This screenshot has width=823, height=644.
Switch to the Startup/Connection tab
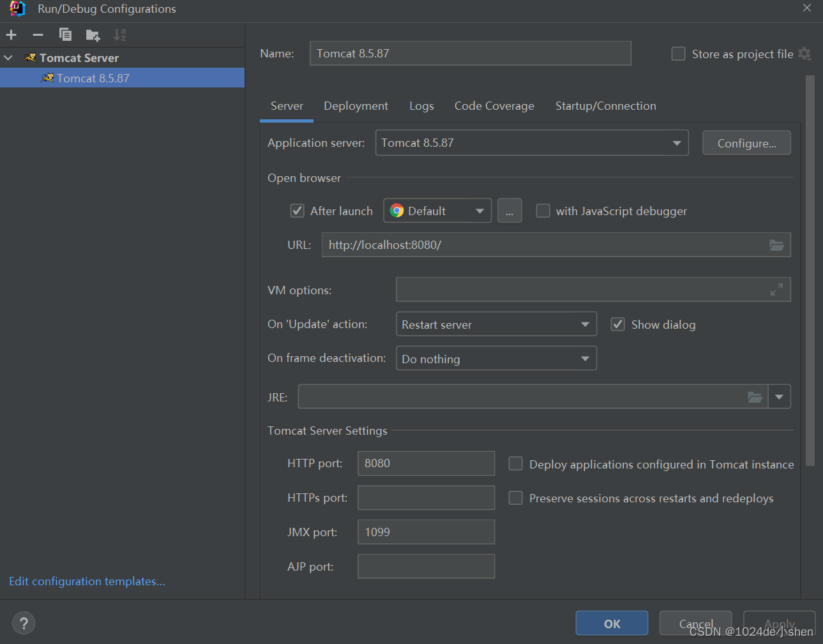(605, 106)
